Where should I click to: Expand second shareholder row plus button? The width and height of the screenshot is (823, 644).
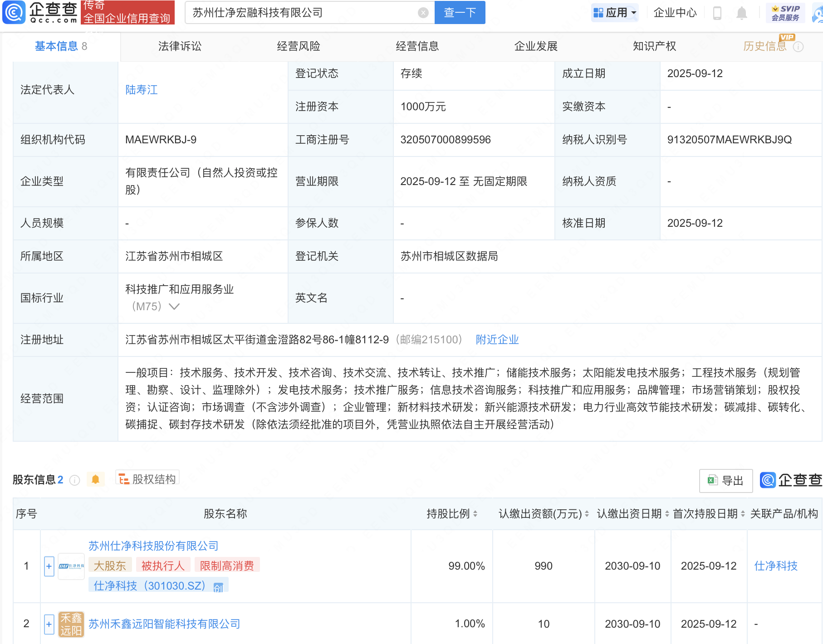click(49, 624)
